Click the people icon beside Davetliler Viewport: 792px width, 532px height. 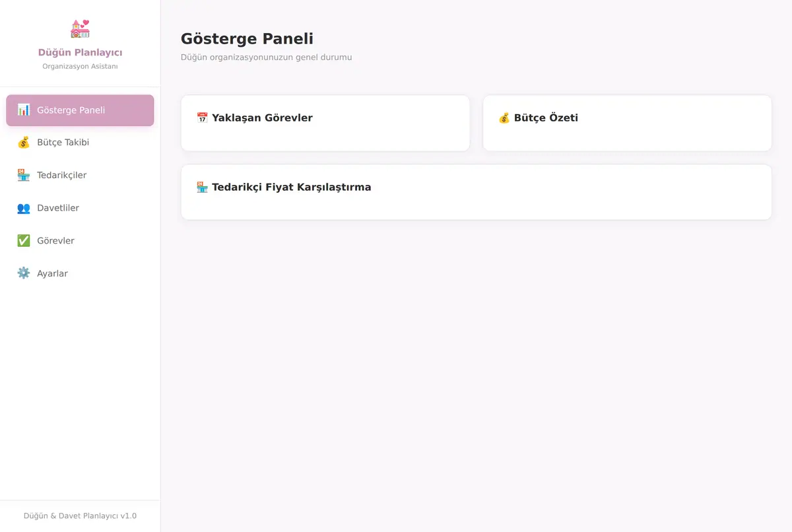24,208
